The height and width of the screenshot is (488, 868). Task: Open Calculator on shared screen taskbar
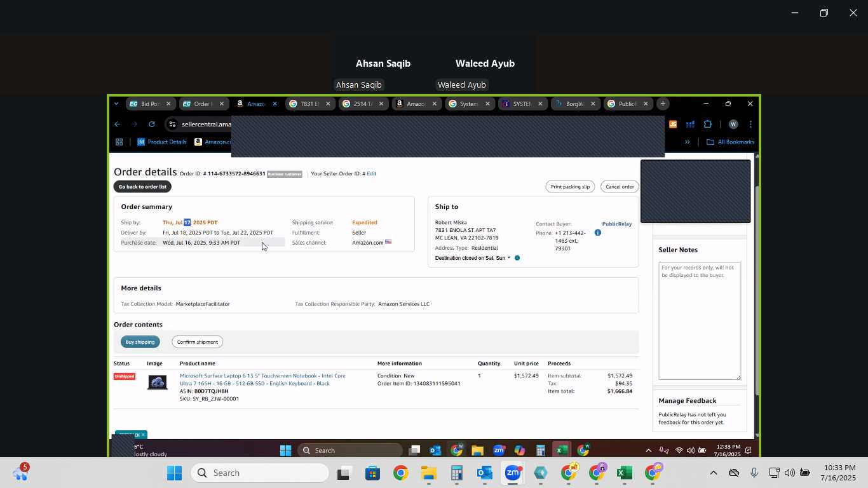coord(541,451)
